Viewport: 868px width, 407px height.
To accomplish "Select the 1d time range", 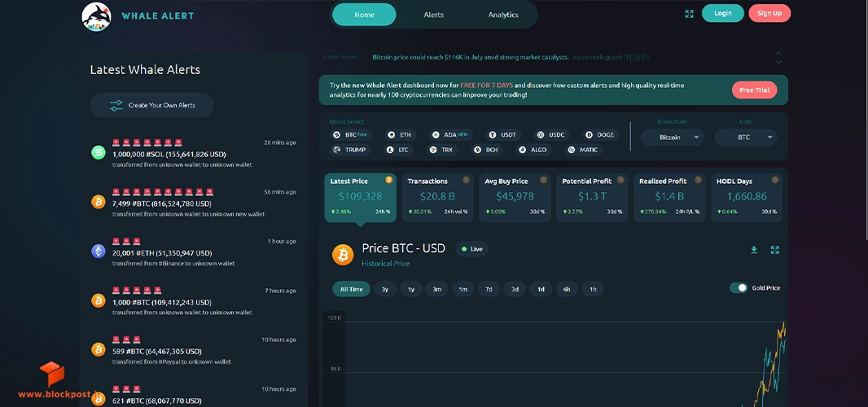I will 541,289.
